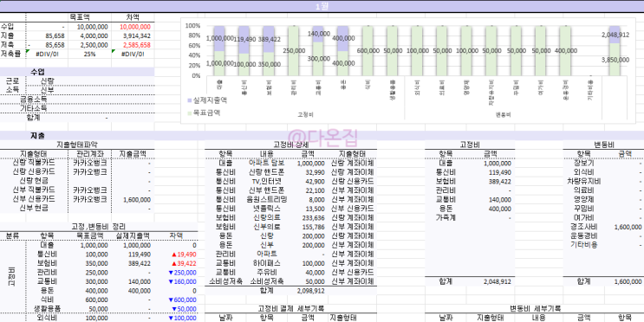Click the 고정비 결제 세부기록 header
644x322 pixels.
(x=290, y=308)
